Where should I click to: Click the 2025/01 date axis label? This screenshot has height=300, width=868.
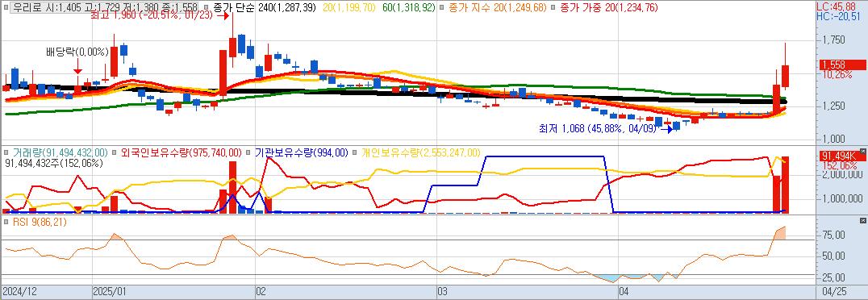[x=111, y=291]
